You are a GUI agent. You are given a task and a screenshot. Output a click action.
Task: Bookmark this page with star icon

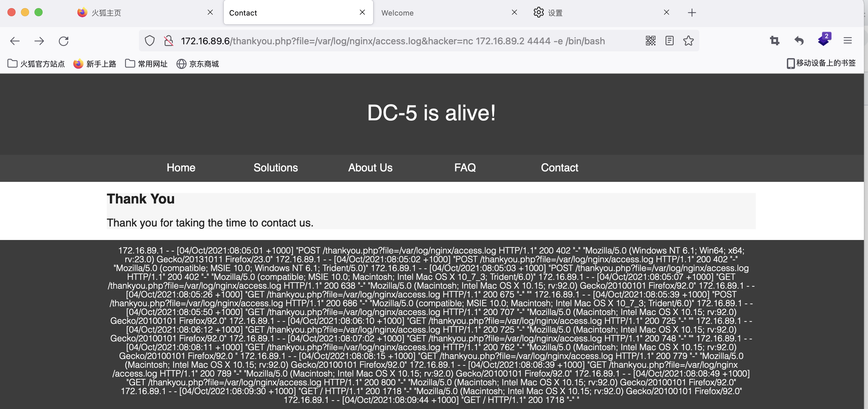(688, 41)
